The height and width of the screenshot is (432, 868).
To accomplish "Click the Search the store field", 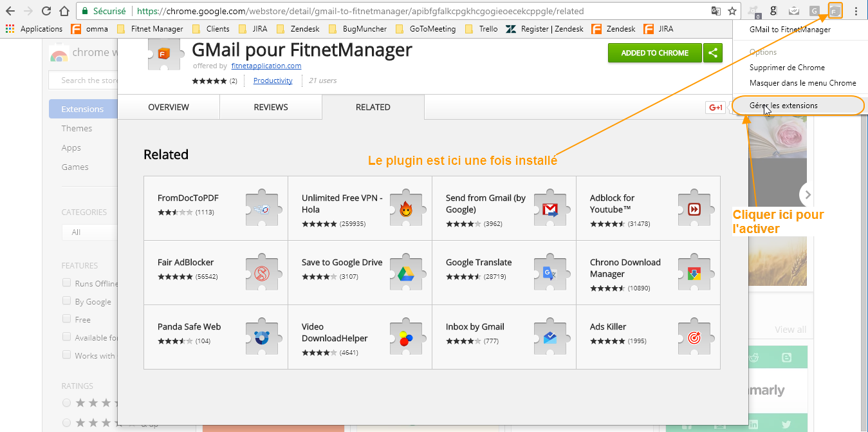I will pos(84,80).
